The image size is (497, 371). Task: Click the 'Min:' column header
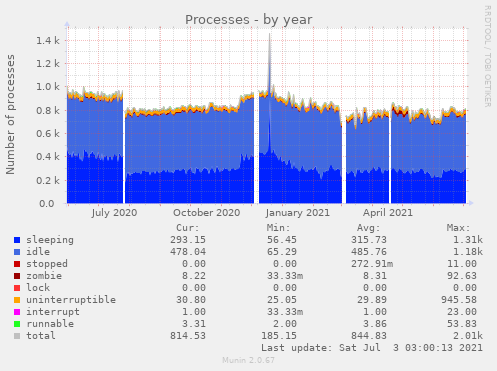tap(278, 228)
